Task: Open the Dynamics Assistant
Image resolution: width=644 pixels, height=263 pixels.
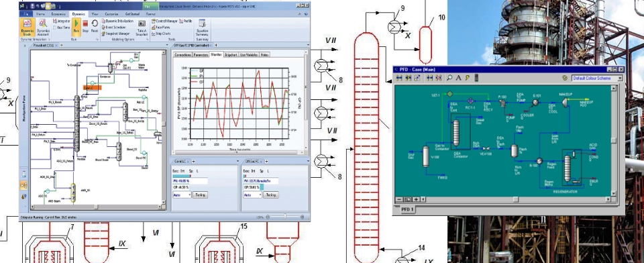Action: [43, 27]
